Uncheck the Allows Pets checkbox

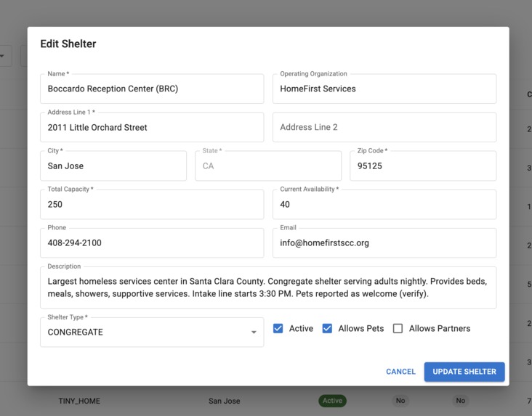[327, 329]
